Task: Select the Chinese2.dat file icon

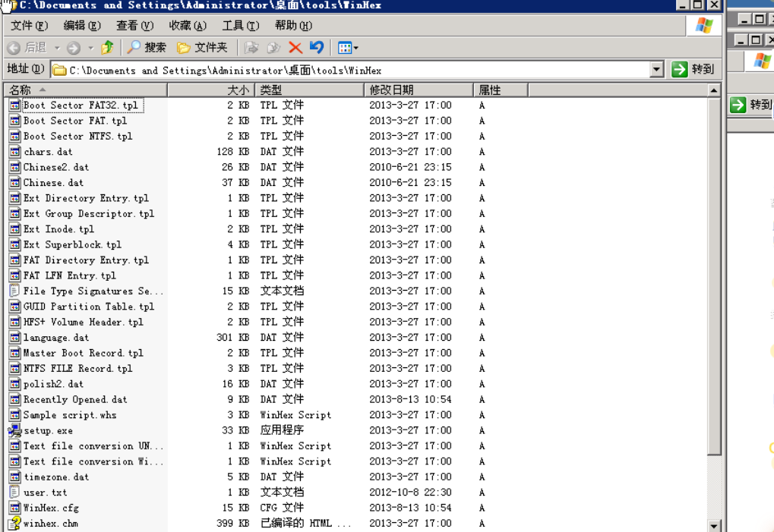Action: pyautogui.click(x=15, y=167)
